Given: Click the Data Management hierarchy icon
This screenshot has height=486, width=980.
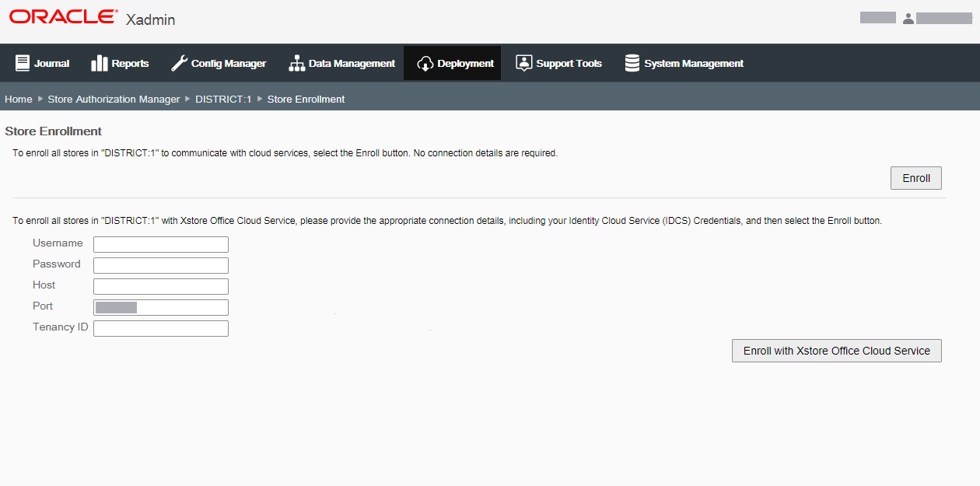Looking at the screenshot, I should click(x=296, y=63).
